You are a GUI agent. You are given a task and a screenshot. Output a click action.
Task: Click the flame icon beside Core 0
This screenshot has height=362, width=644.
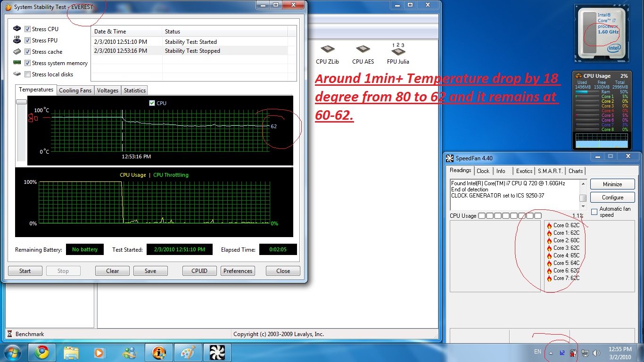[549, 225]
